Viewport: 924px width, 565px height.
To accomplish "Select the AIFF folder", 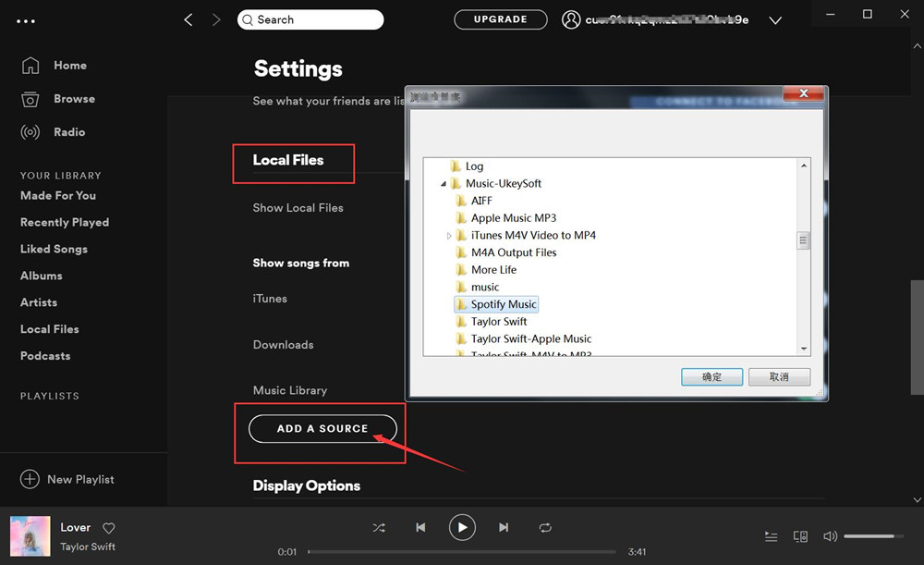I will click(x=481, y=201).
